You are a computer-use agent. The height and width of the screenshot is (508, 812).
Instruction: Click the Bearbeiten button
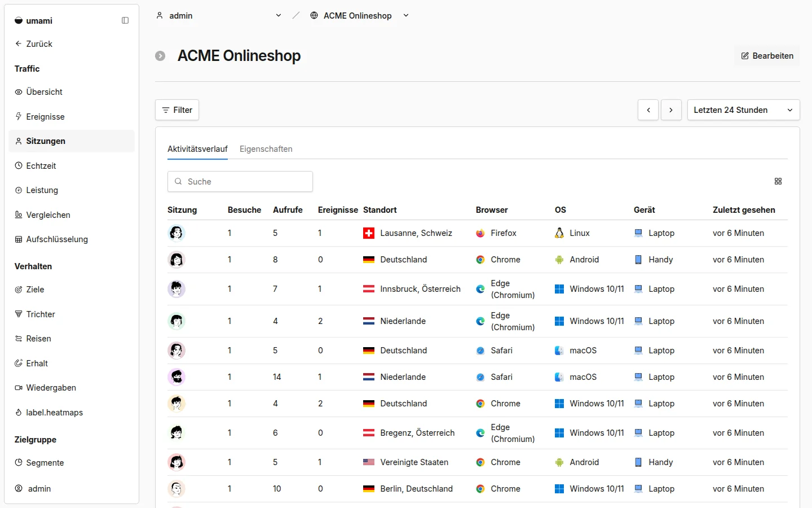767,56
